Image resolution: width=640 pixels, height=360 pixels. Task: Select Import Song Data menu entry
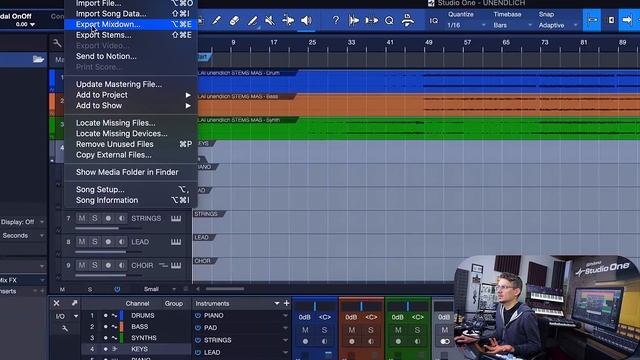(131, 13)
